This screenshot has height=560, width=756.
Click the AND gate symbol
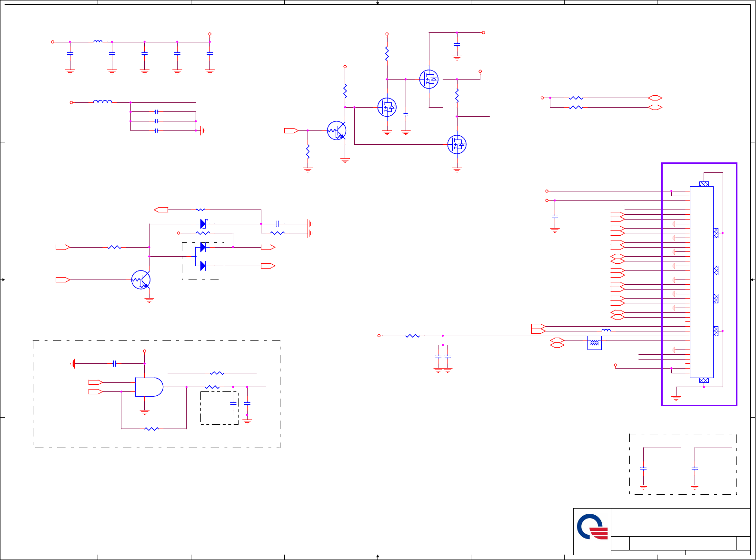click(149, 387)
